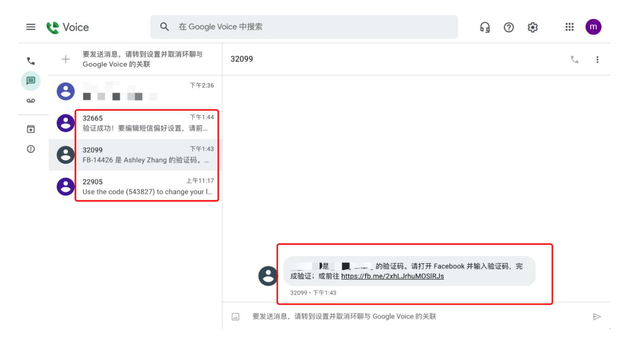This screenshot has height=364, width=627.
Task: Click the 32099 thread header title
Action: 242,59
